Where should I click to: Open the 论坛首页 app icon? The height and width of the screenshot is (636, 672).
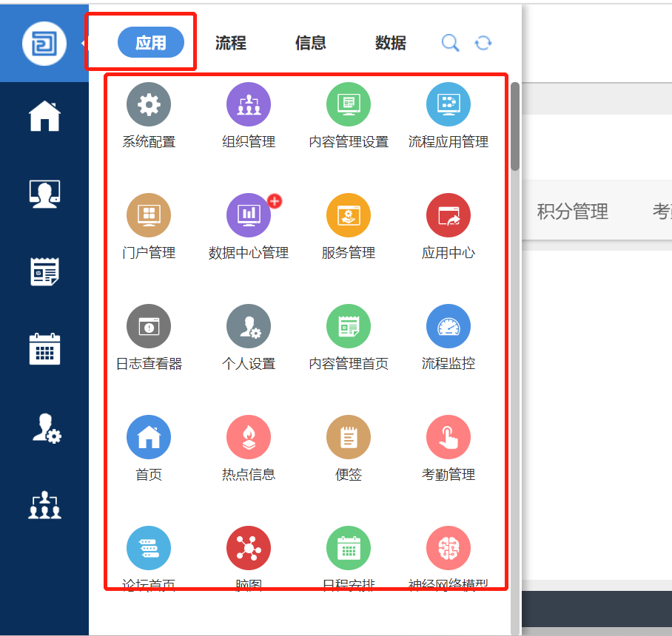(149, 548)
